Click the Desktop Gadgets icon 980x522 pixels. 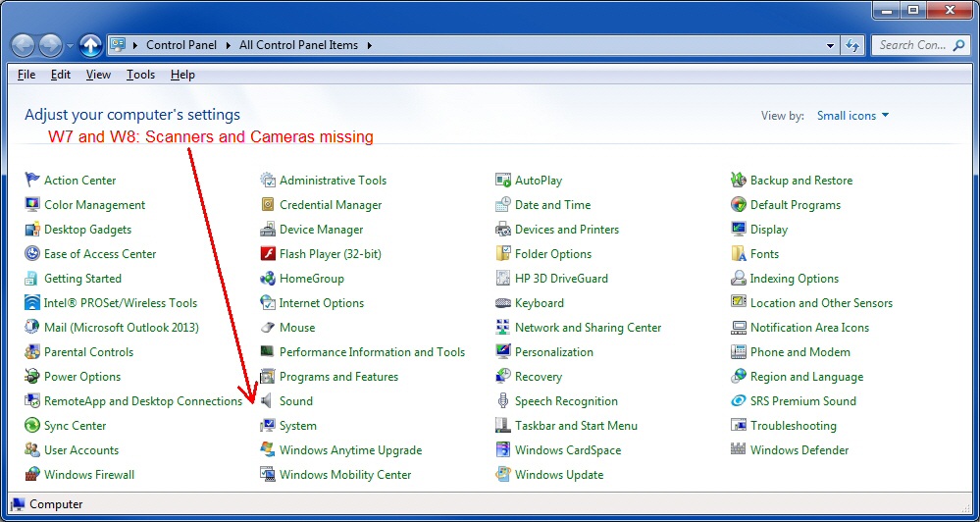click(x=31, y=230)
